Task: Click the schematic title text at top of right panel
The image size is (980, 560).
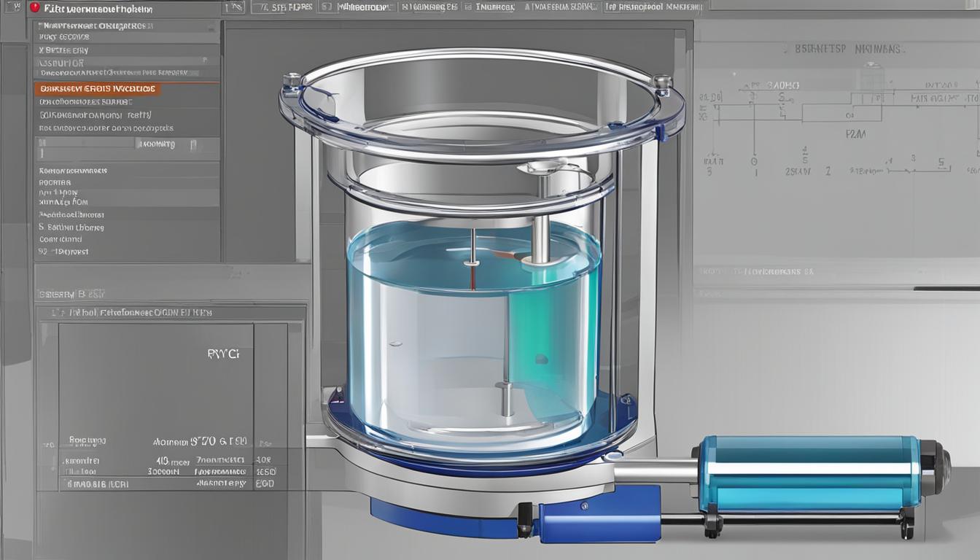Action: pyautogui.click(x=849, y=50)
